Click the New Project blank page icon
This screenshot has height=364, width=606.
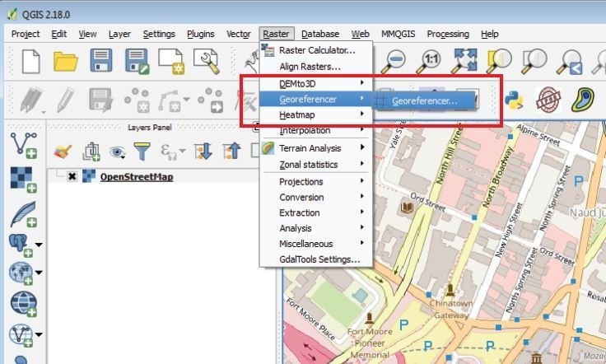[31, 61]
